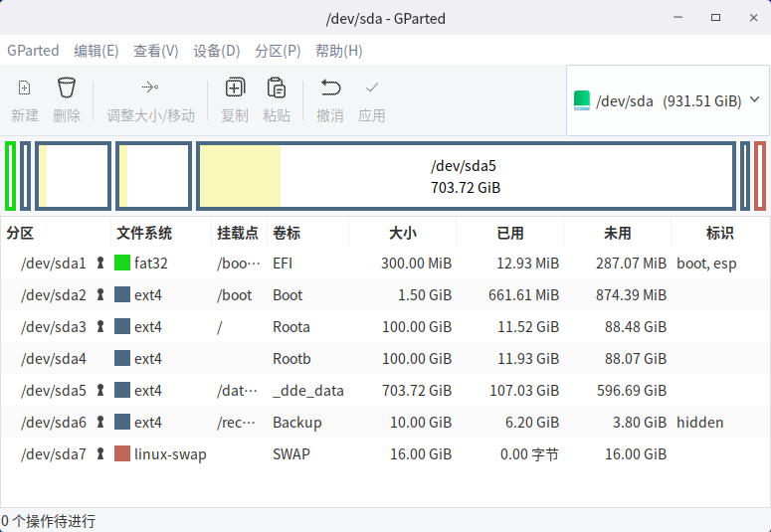This screenshot has width=771, height=532.
Task: Click the lock key icon on /dev/sda6 row
Action: pos(100,422)
